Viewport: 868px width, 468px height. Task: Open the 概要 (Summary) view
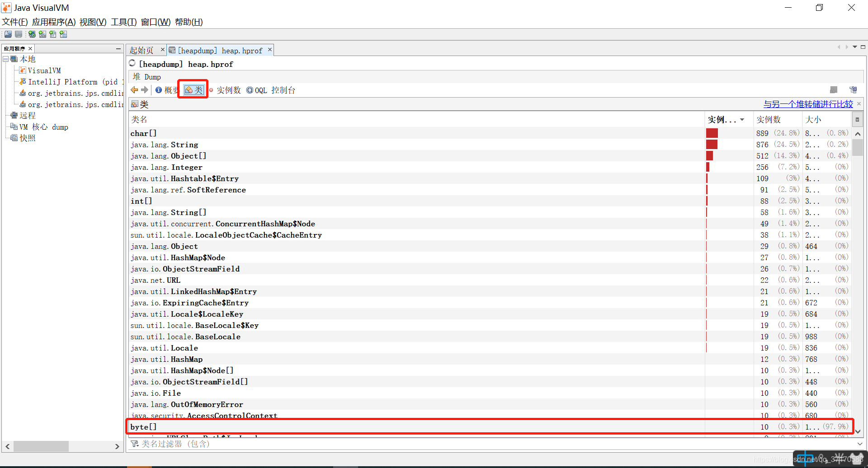(x=167, y=90)
